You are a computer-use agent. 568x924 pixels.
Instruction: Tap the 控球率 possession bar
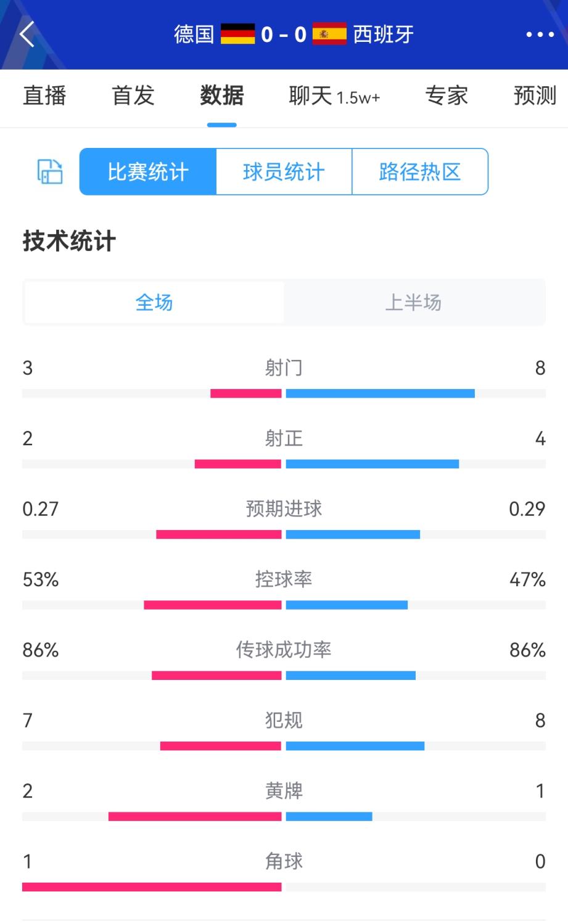click(x=284, y=605)
